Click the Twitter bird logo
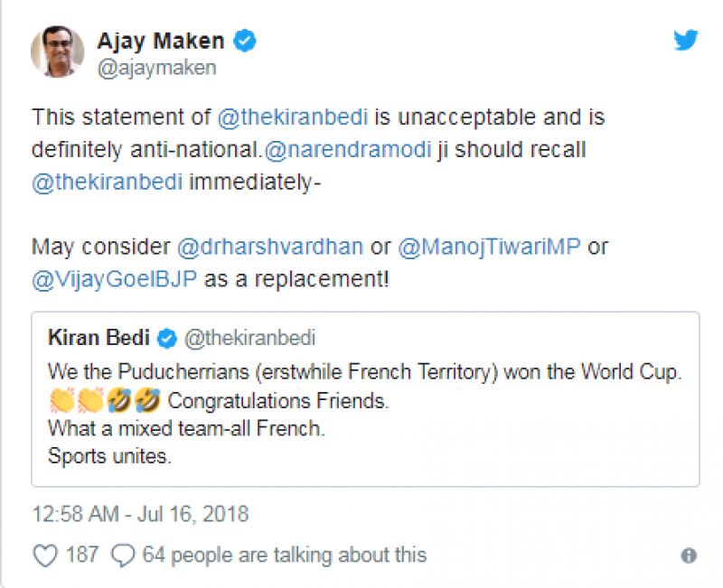Image resolution: width=723 pixels, height=588 pixels. click(687, 40)
